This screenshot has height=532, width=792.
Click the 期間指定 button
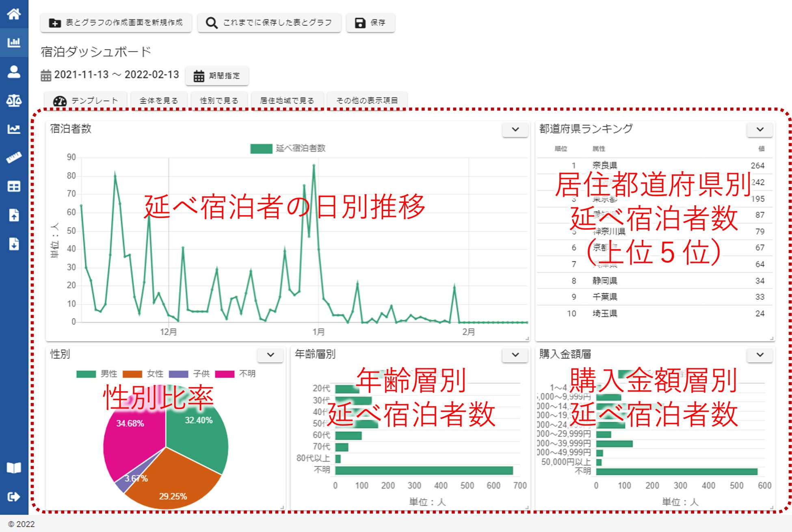pyautogui.click(x=217, y=76)
